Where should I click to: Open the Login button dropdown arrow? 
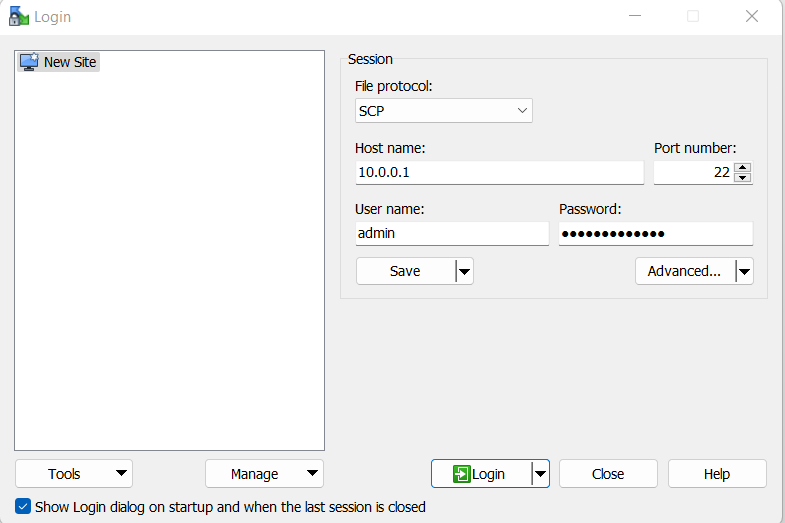pos(540,474)
